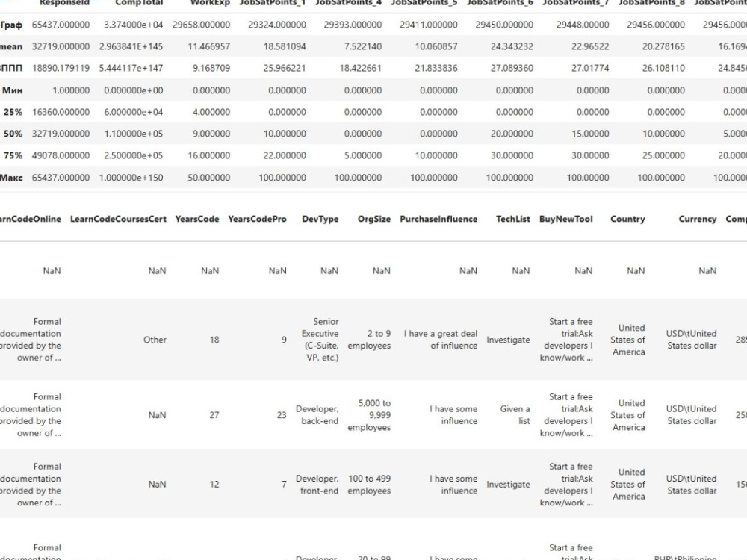Click the 25% value 16360.000000
This screenshot has height=560, width=747.
[61, 113]
